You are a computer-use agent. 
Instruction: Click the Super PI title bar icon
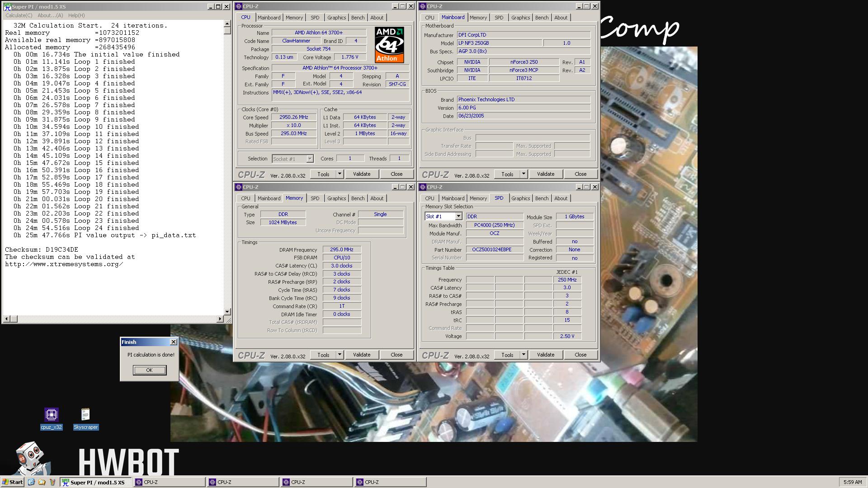[x=7, y=6]
